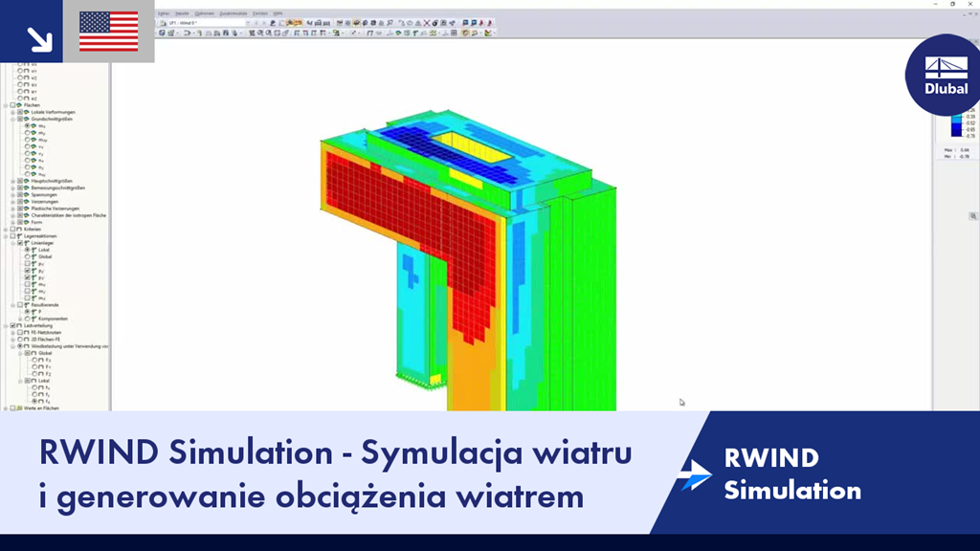Toggle the Flächen checkbox
This screenshot has width=980, height=551.
12,105
